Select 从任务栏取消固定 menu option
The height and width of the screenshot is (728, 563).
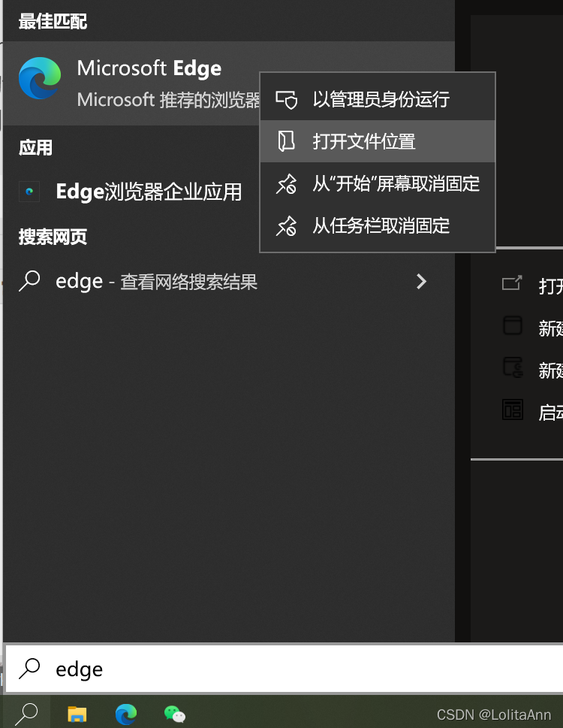378,225
